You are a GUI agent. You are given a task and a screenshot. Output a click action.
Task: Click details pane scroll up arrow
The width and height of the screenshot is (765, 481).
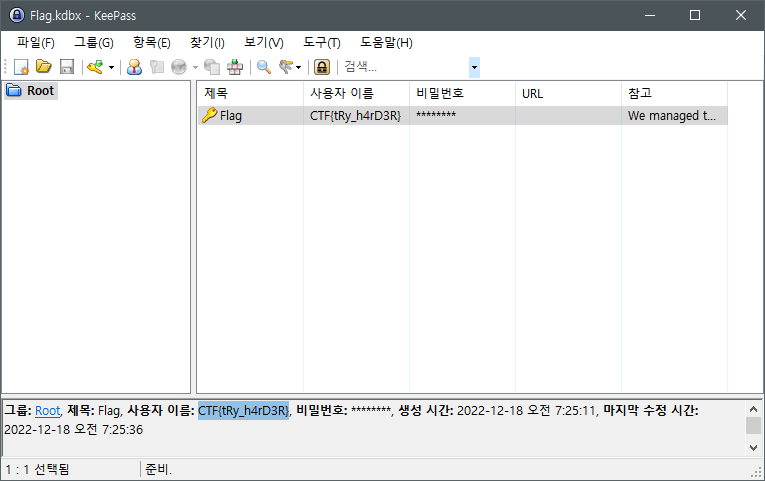point(753,409)
